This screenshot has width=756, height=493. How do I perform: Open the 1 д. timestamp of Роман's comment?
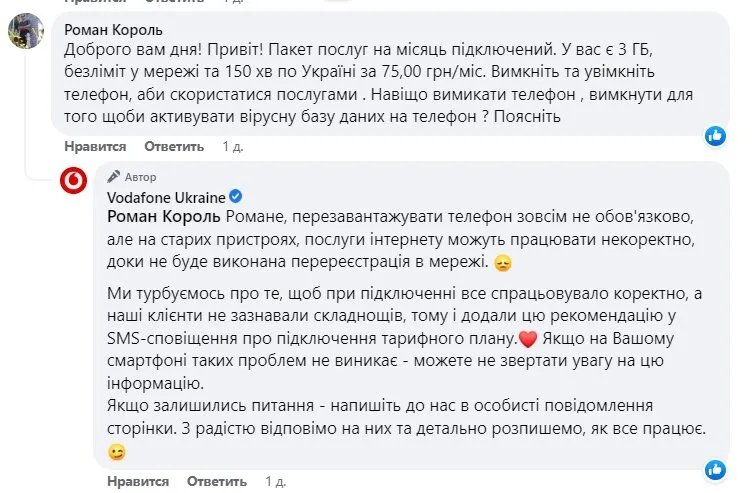click(232, 146)
